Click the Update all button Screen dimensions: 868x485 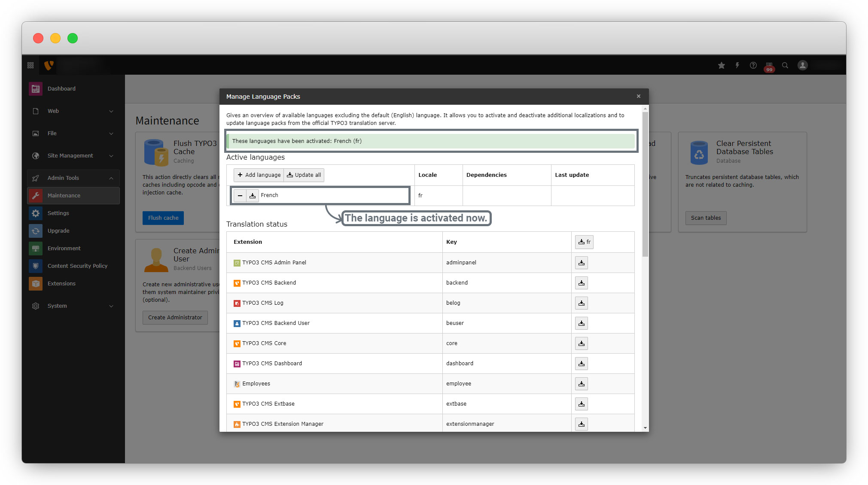pyautogui.click(x=304, y=175)
